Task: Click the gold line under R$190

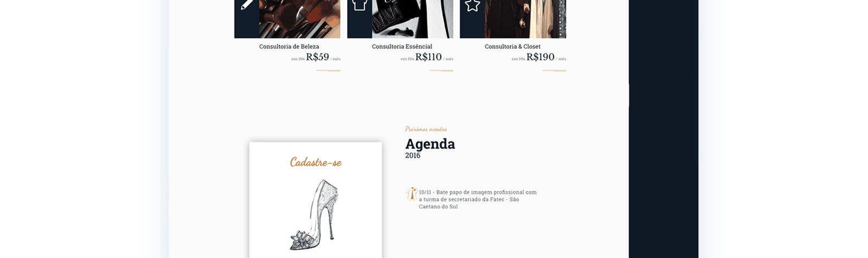Action: pyautogui.click(x=554, y=71)
